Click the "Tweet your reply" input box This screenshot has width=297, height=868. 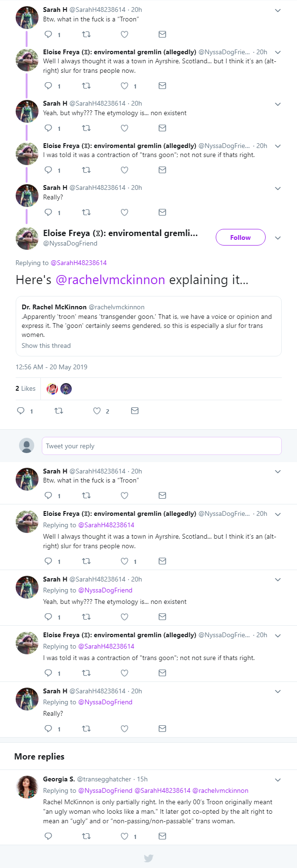162,446
